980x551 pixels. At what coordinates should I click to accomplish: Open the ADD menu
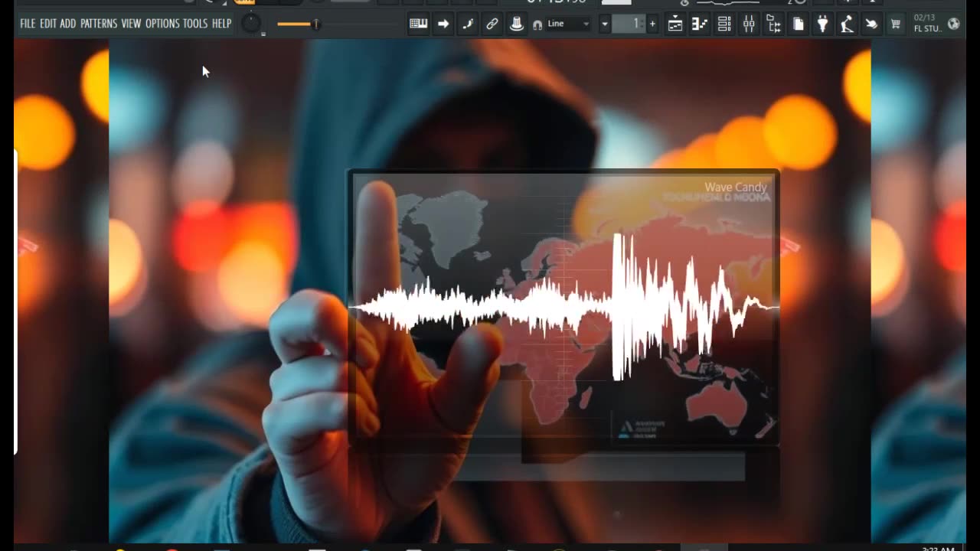pos(68,24)
